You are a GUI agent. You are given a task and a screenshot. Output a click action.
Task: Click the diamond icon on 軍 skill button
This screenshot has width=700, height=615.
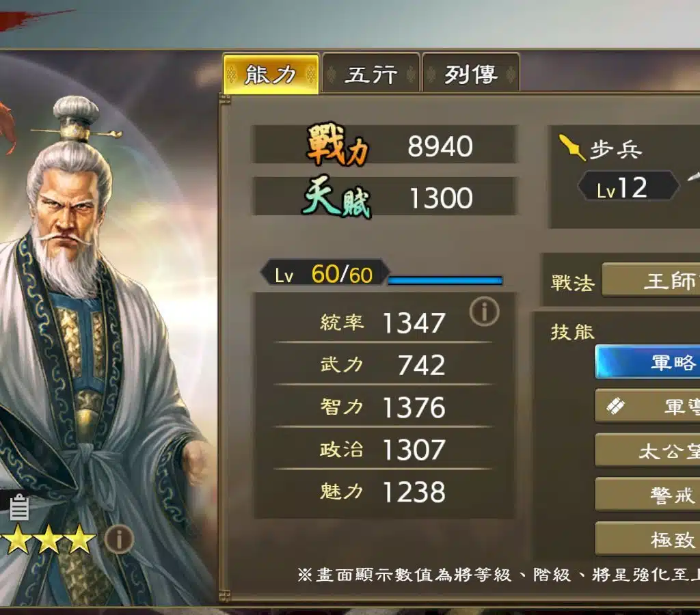pyautogui.click(x=616, y=407)
